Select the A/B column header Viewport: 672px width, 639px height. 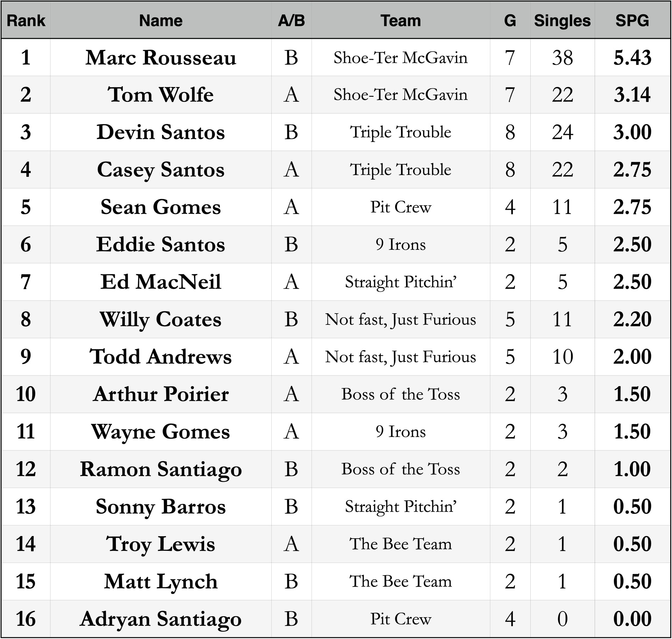coord(291,21)
